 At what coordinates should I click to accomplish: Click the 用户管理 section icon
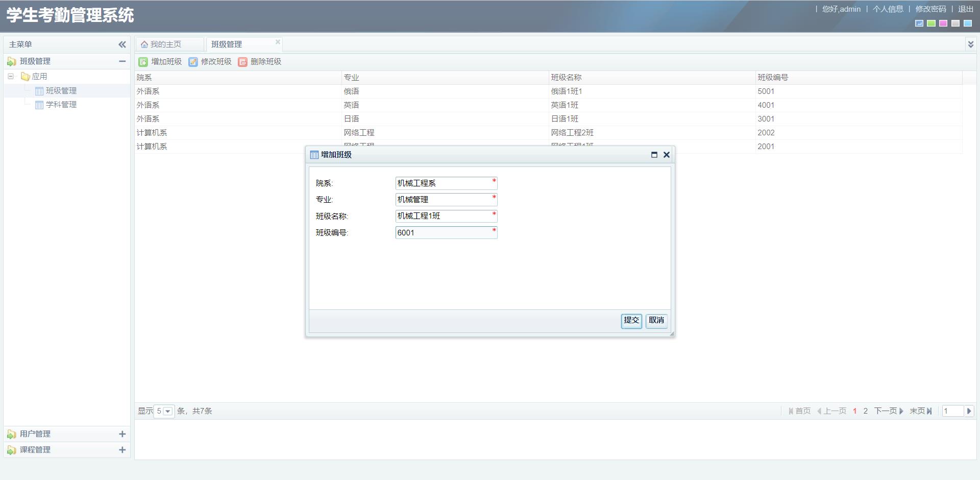[x=11, y=434]
